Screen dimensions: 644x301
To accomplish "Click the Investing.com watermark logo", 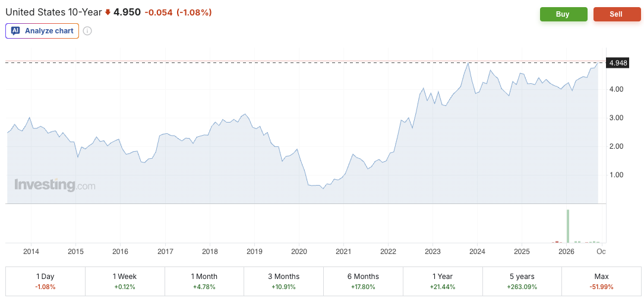I will (x=55, y=185).
